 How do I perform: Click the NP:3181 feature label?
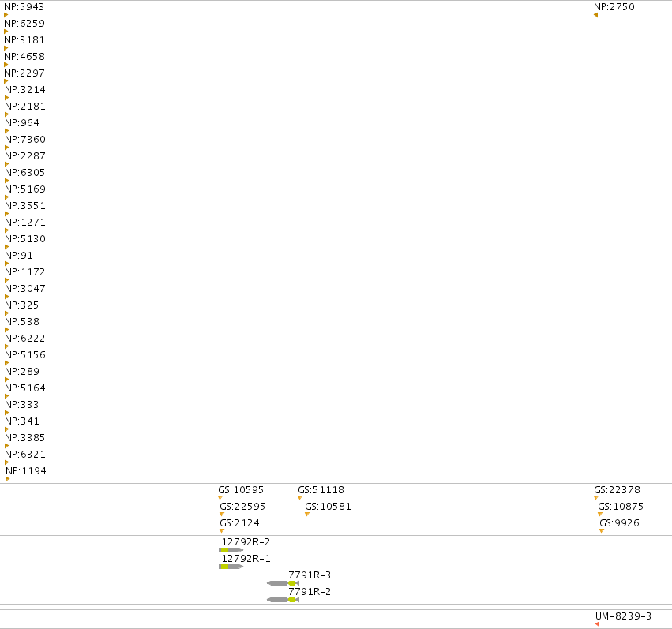click(24, 40)
